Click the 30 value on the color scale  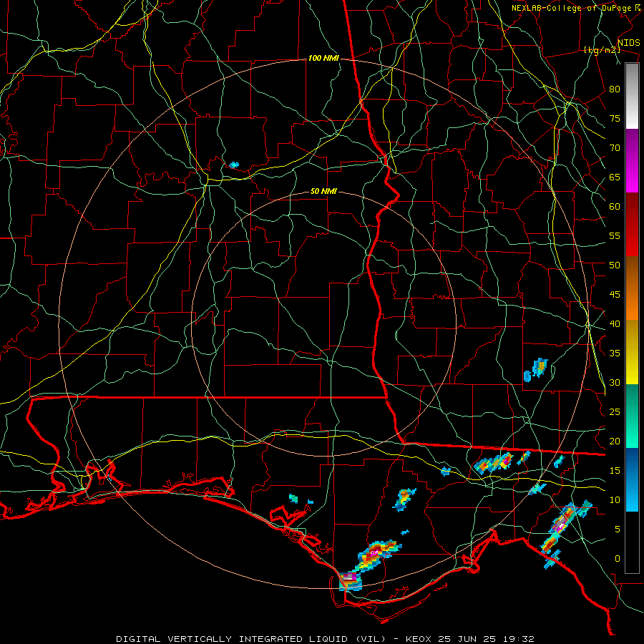coord(615,382)
